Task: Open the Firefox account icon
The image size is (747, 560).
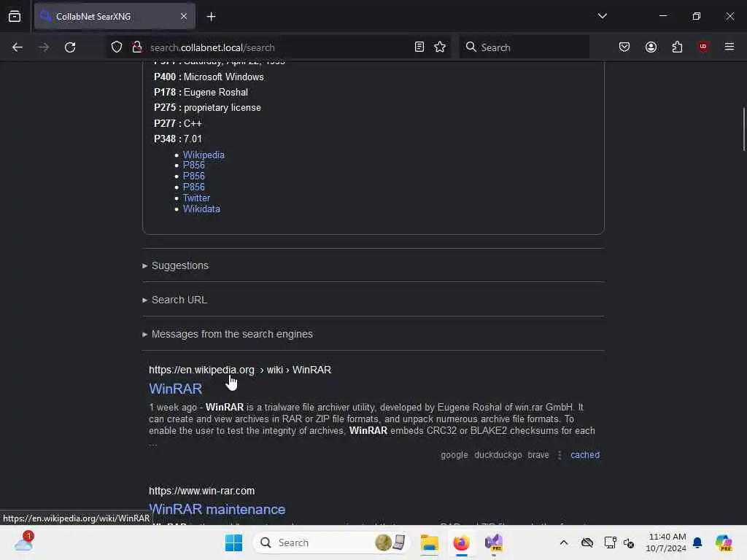Action: coord(651,47)
